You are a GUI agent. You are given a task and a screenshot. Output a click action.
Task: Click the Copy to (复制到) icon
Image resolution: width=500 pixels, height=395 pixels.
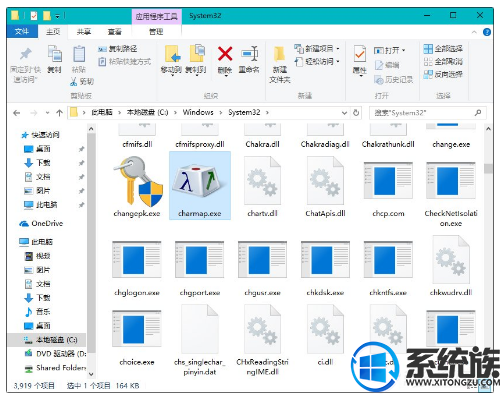click(197, 53)
